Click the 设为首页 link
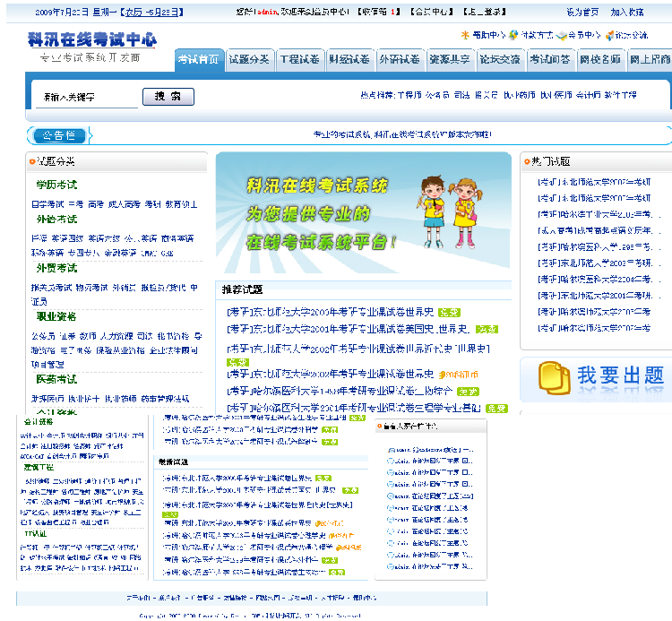Viewport: 672px width, 621px height. click(x=582, y=13)
